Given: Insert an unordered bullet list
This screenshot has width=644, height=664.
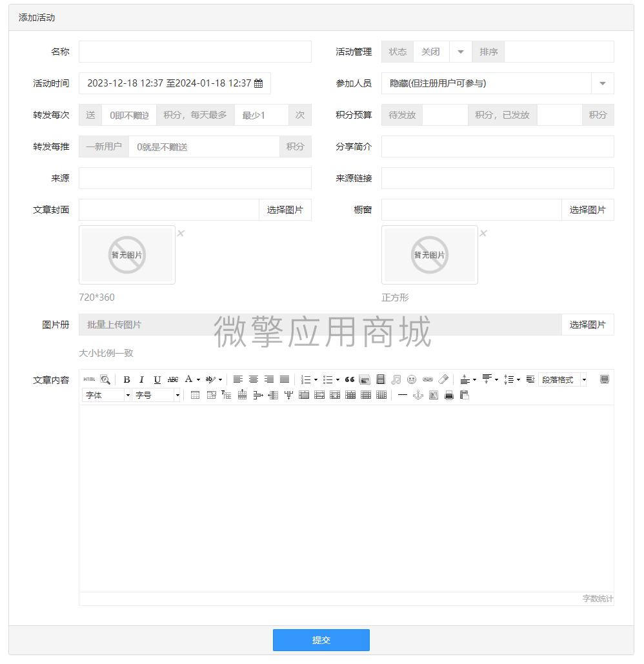Looking at the screenshot, I should pos(328,380).
